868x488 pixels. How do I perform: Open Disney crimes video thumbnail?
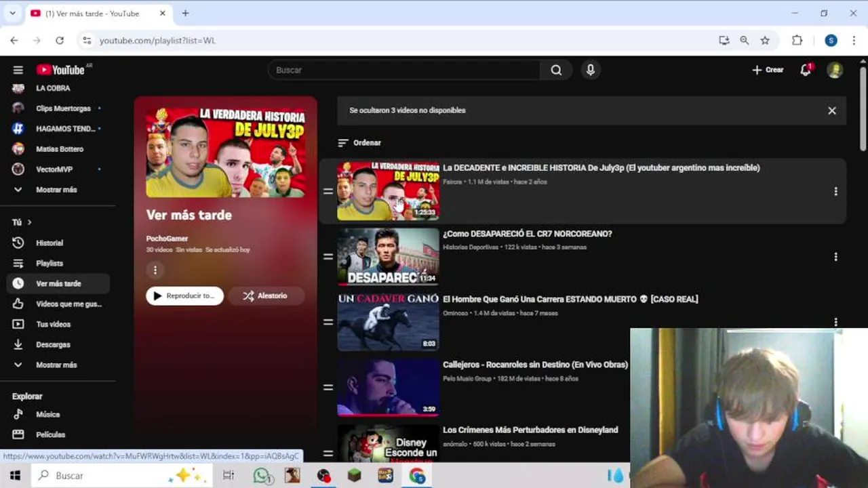pyautogui.click(x=388, y=444)
